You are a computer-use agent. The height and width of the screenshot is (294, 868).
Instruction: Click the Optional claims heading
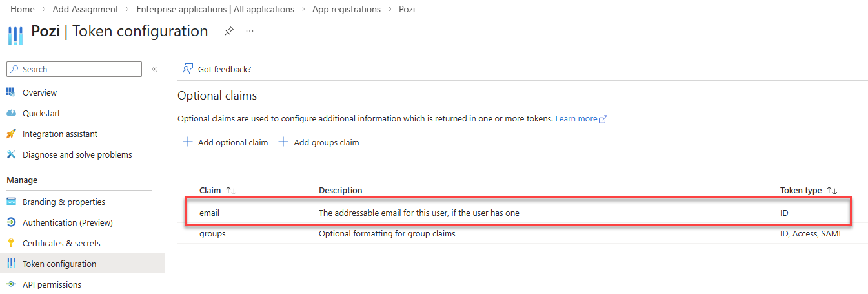point(217,96)
